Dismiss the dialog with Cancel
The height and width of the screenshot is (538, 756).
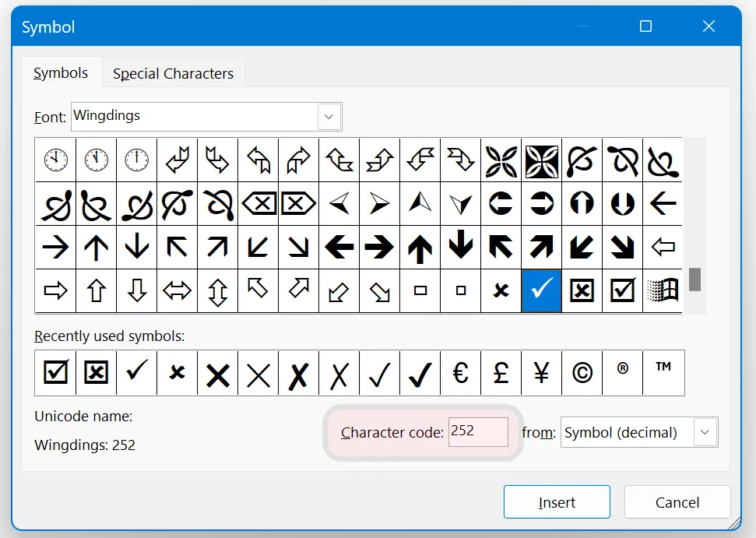click(x=677, y=501)
